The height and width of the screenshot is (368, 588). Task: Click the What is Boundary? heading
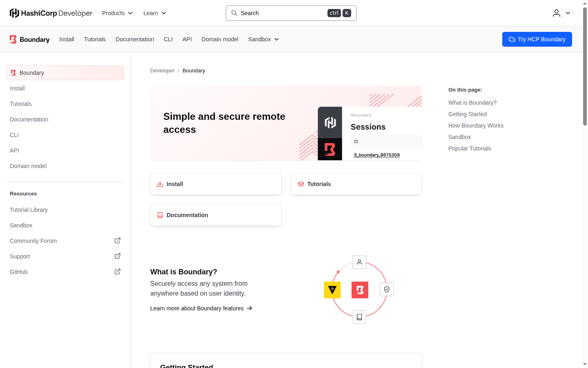coord(184,272)
